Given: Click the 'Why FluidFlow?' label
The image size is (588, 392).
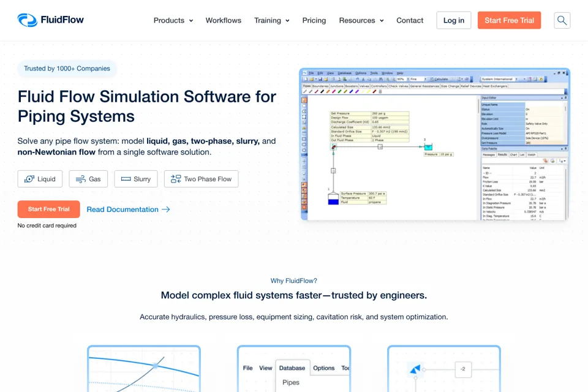Looking at the screenshot, I should [293, 281].
